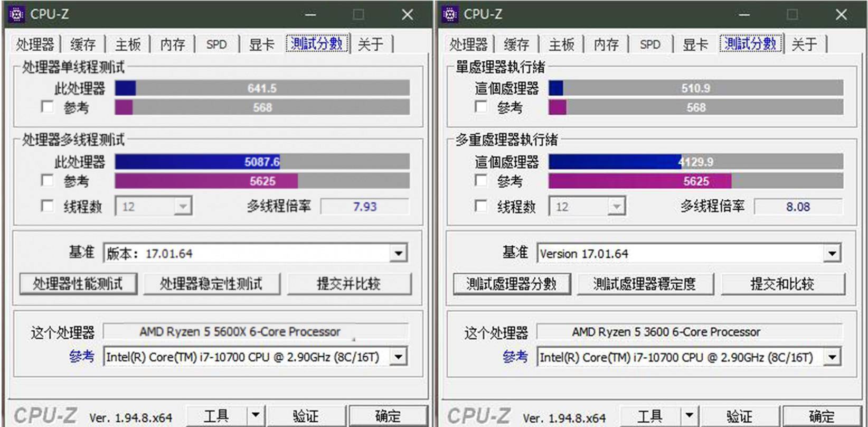This screenshot has height=427, width=868.
Task: Click 測試處理器穩定度 button
Action: [645, 284]
